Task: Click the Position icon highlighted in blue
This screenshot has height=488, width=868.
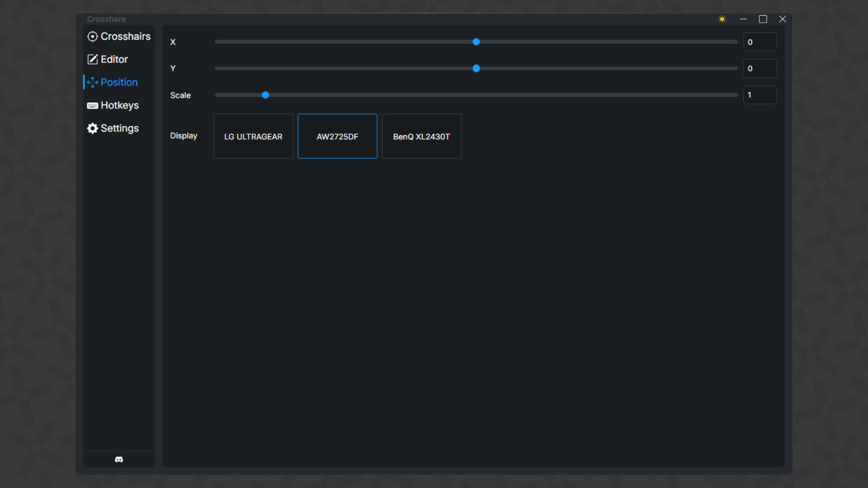Action: (92, 82)
